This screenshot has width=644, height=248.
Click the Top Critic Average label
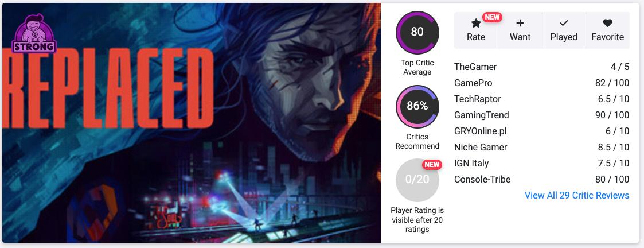(417, 67)
